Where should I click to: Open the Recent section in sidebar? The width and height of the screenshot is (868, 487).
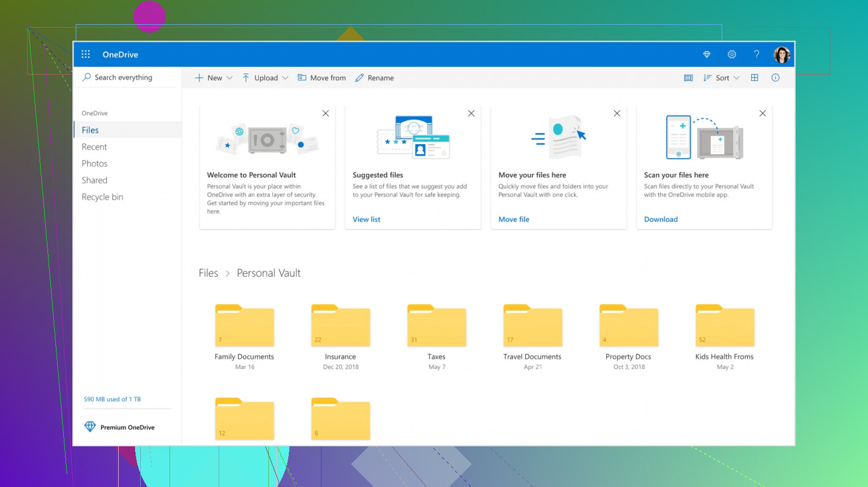[94, 146]
